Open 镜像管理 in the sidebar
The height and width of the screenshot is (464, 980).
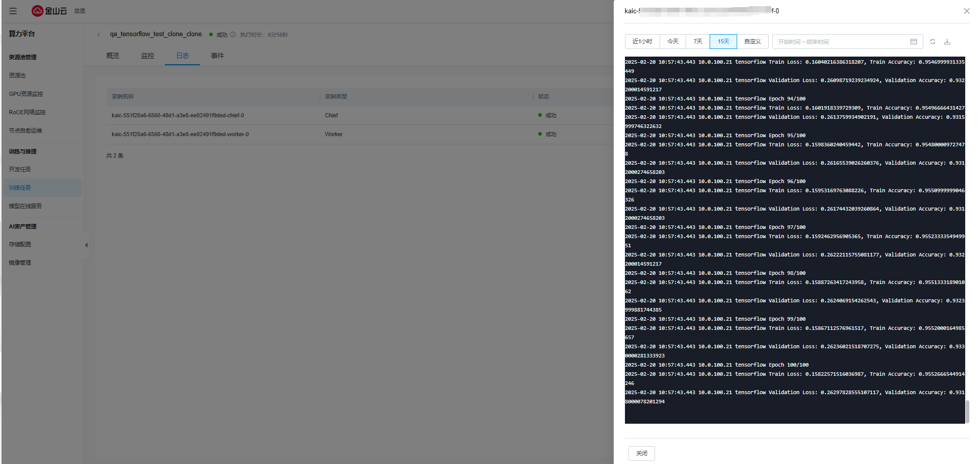[20, 263]
